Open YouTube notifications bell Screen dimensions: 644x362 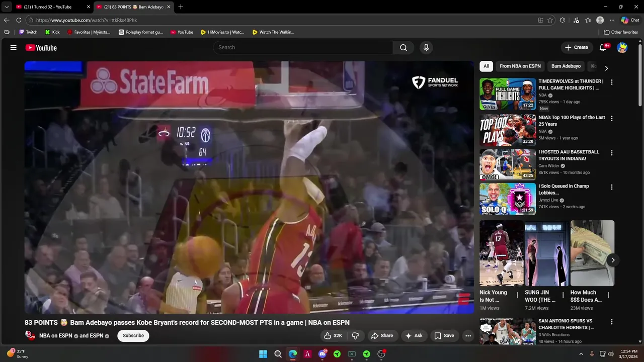tap(603, 47)
